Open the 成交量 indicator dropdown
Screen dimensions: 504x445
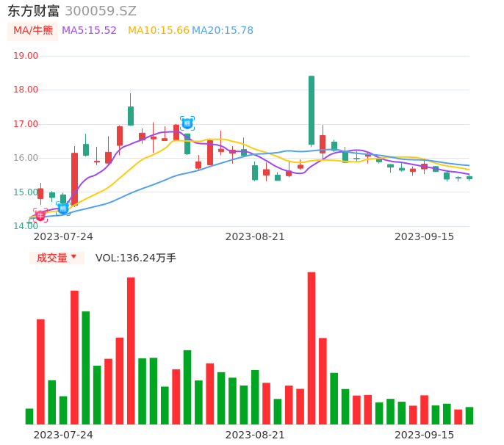(x=57, y=258)
